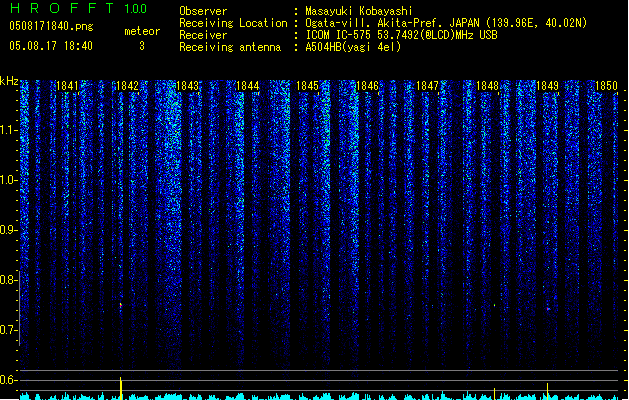Click the 1845 time marker
This screenshot has width=629, height=400.
[307, 86]
